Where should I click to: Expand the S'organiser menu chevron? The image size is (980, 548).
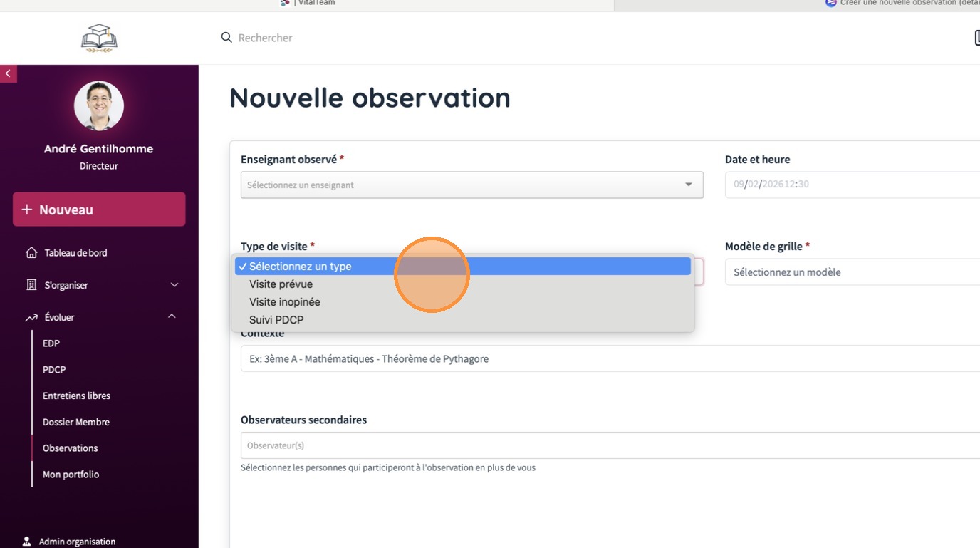pyautogui.click(x=174, y=285)
